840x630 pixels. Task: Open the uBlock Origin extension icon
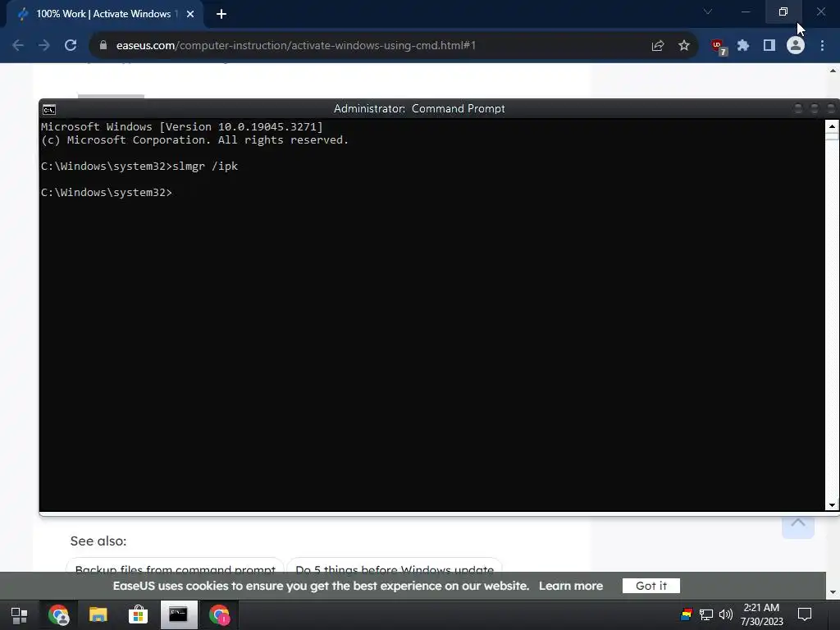[719, 47]
